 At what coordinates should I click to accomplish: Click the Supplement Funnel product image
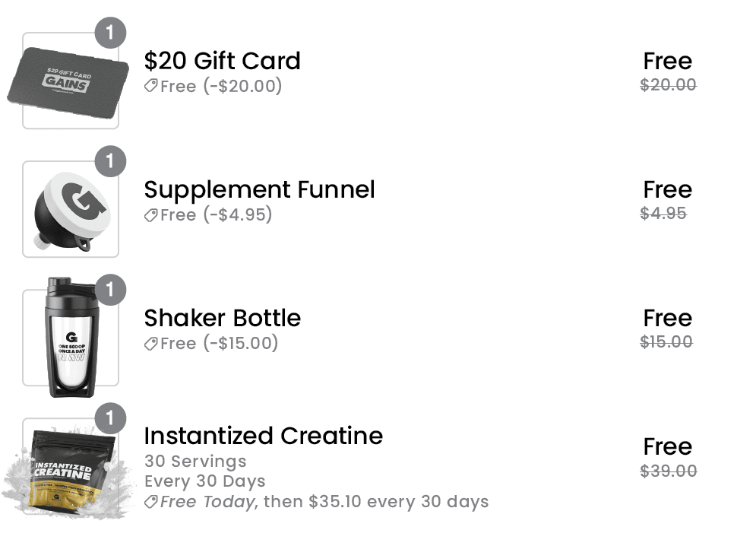click(71, 210)
